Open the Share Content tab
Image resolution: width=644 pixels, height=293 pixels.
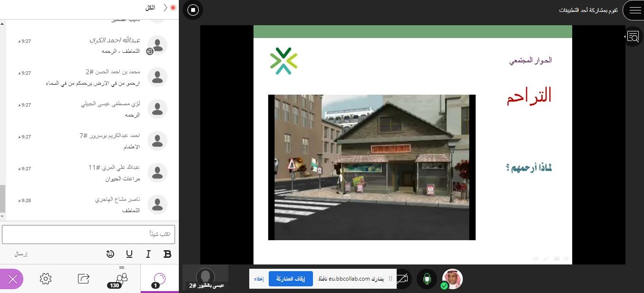pyautogui.click(x=84, y=278)
